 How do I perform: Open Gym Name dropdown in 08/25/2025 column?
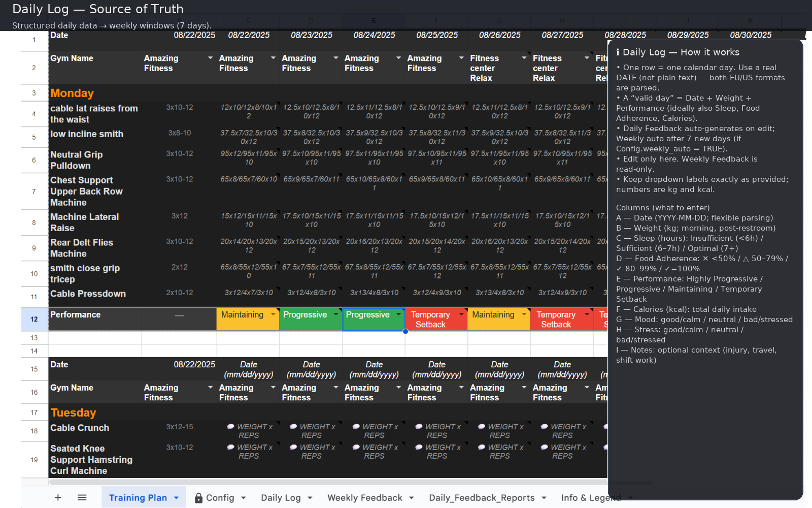461,58
